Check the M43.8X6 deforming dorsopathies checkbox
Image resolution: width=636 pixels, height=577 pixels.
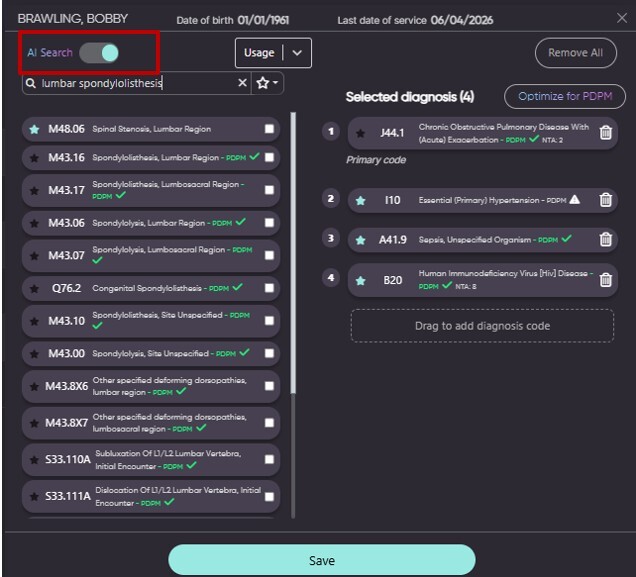[x=269, y=386]
